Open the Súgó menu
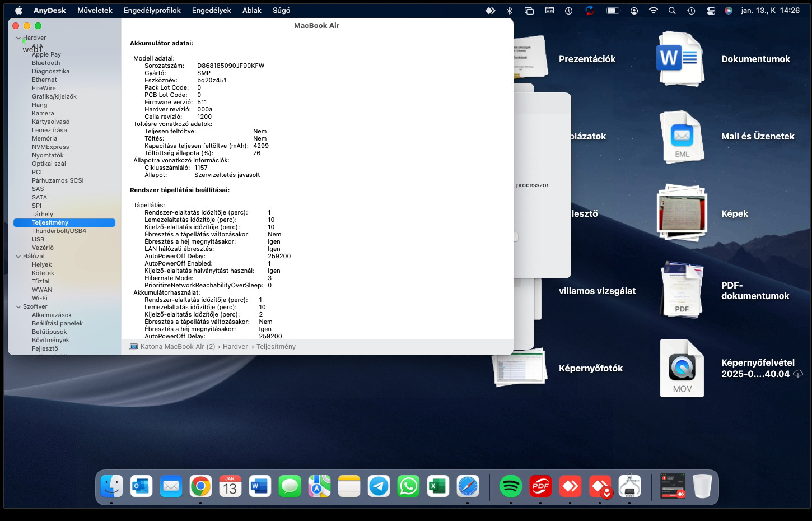Viewport: 812px width, 521px height. (x=282, y=11)
